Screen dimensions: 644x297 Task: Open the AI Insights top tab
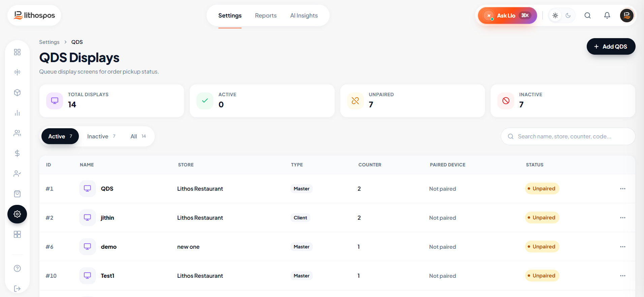pyautogui.click(x=304, y=16)
